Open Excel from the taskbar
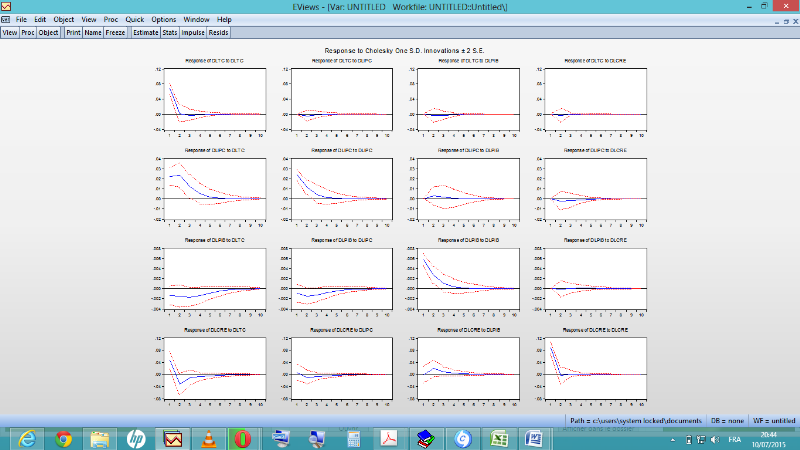 click(497, 438)
